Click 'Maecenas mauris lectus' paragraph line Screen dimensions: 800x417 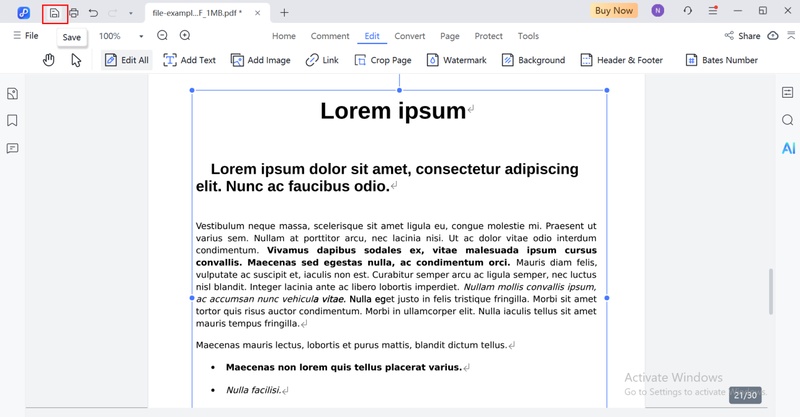[351, 345]
